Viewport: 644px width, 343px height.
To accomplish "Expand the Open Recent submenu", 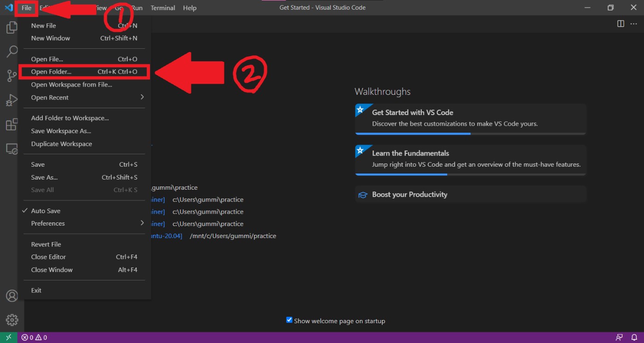I will coord(84,98).
